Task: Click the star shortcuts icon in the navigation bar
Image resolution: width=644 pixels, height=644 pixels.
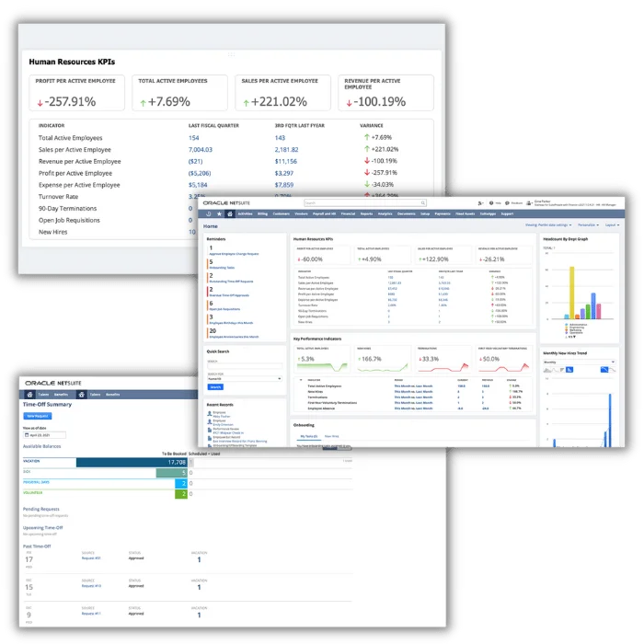Action: (x=219, y=213)
